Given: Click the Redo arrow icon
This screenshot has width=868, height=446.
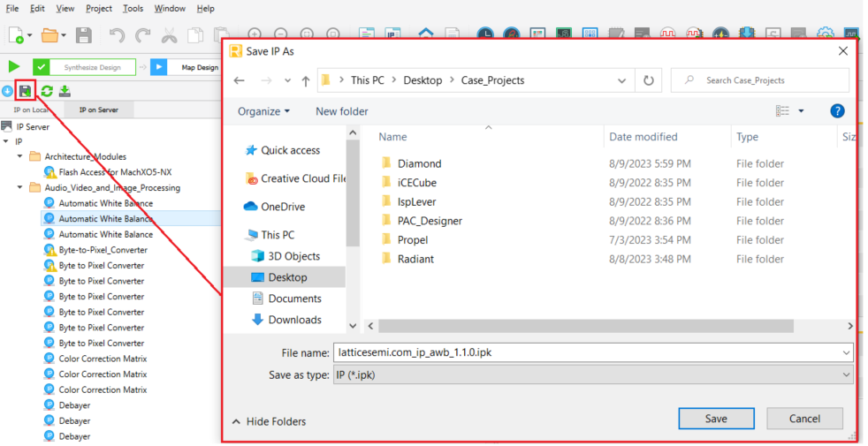Looking at the screenshot, I should (143, 35).
